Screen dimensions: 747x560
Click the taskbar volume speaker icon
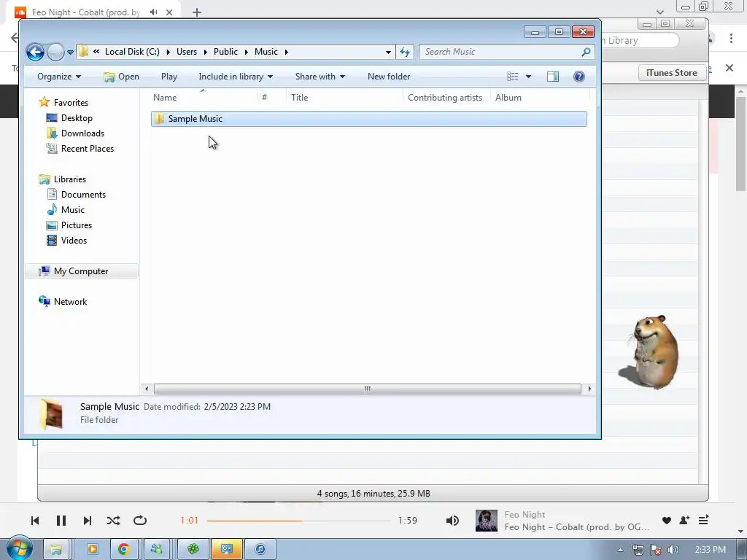click(673, 550)
